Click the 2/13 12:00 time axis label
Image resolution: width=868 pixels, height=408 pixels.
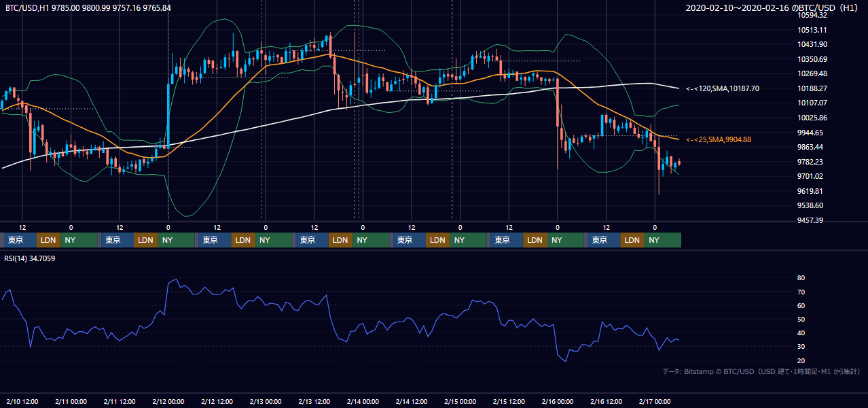pyautogui.click(x=314, y=401)
